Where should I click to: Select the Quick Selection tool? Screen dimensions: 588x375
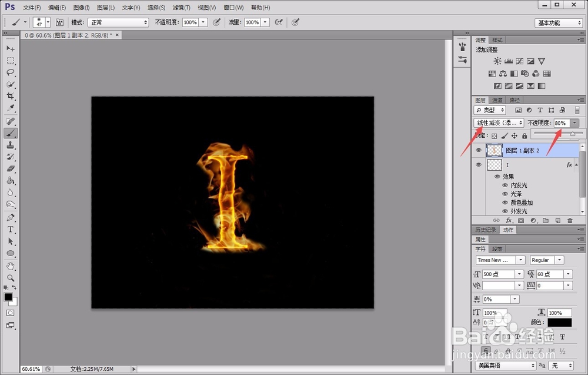pos(11,84)
